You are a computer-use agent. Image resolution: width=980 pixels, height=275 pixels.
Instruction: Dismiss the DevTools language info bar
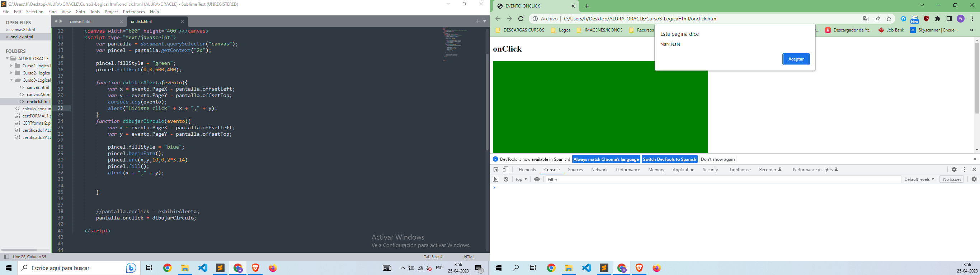point(975,159)
